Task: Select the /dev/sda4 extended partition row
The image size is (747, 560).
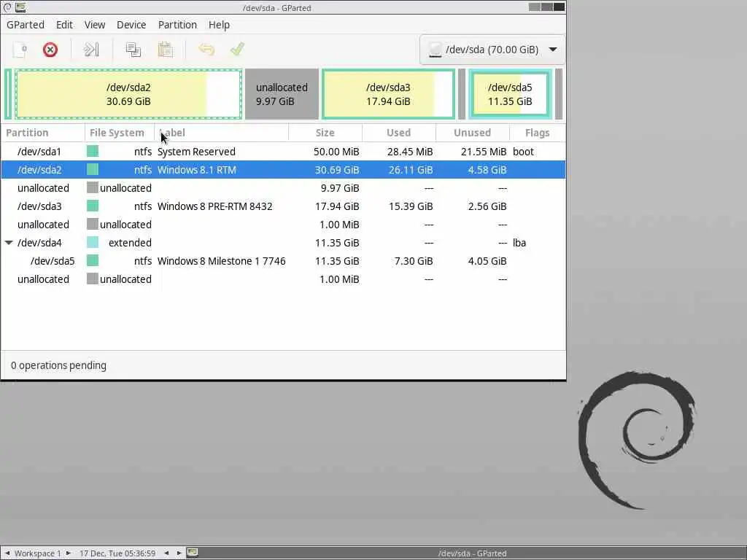Action: click(283, 243)
